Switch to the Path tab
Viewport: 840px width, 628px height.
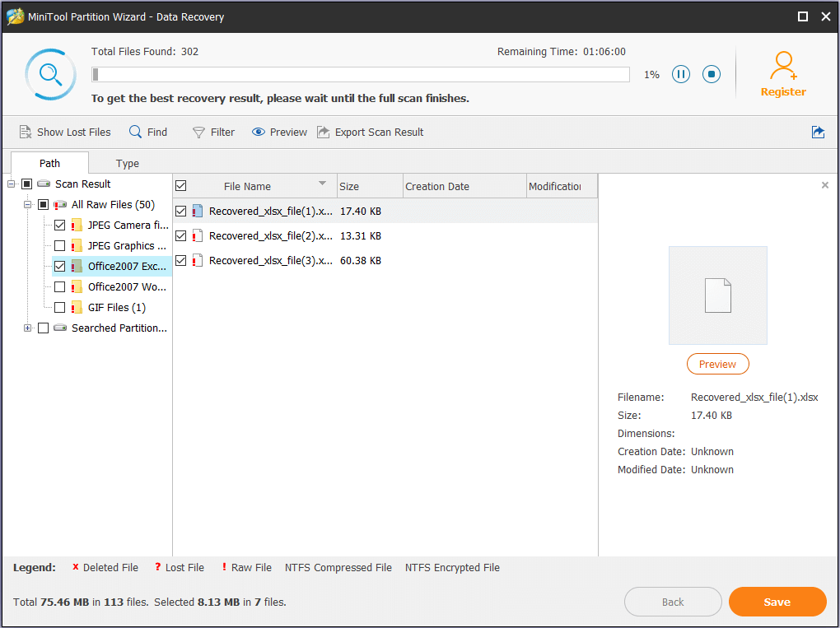point(49,163)
